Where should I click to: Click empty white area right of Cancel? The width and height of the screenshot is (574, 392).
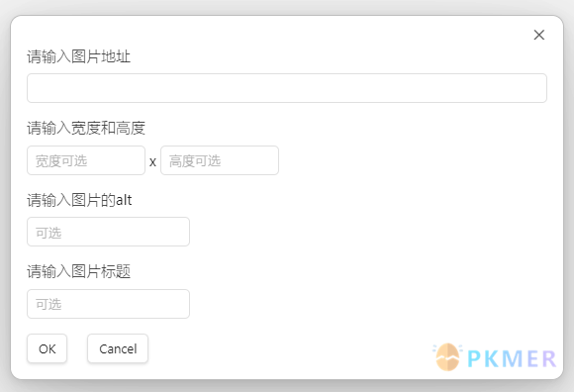pyautogui.click(x=286, y=348)
